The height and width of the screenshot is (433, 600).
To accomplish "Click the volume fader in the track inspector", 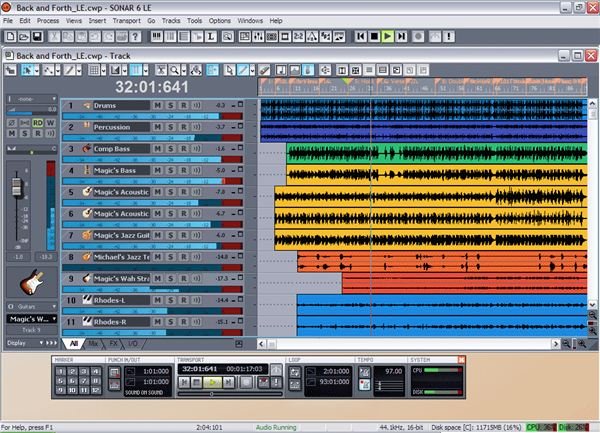I will point(16,187).
